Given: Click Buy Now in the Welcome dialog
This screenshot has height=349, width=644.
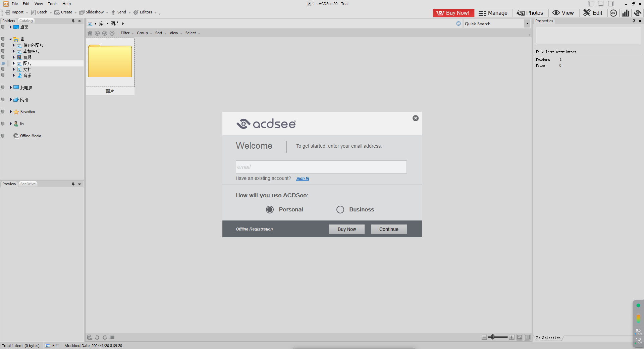Looking at the screenshot, I should 347,229.
